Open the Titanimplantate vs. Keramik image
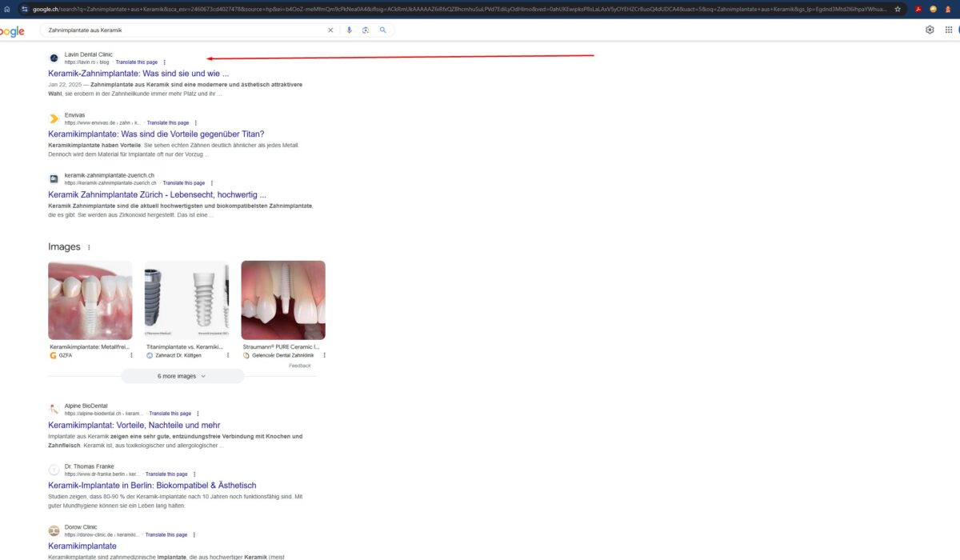The image size is (960, 560). 186,300
